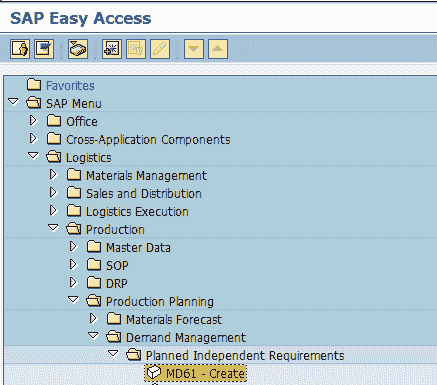Click the Production open folder icon
The width and height of the screenshot is (437, 385).
click(x=74, y=229)
